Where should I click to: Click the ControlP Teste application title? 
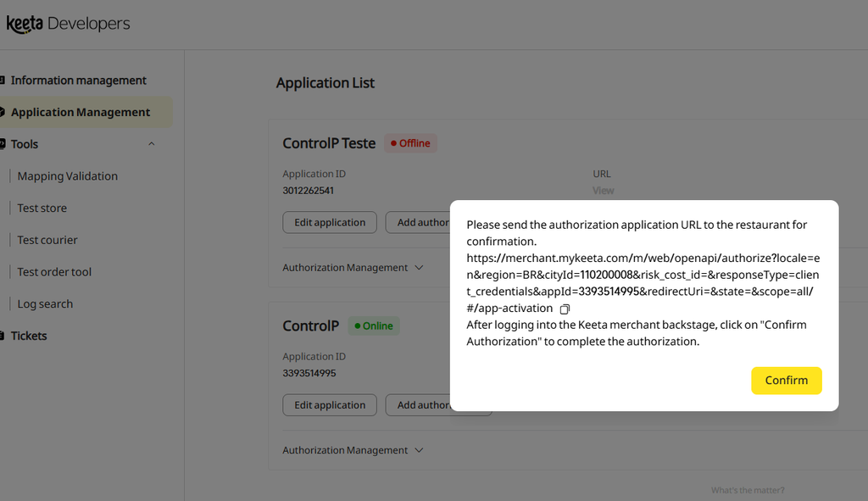pos(330,143)
